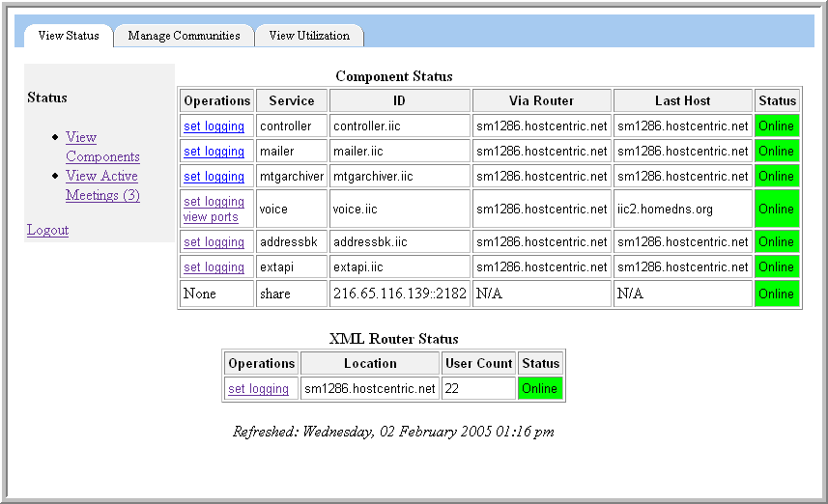
Task: Click the Online status of controller row
Action: 777,126
